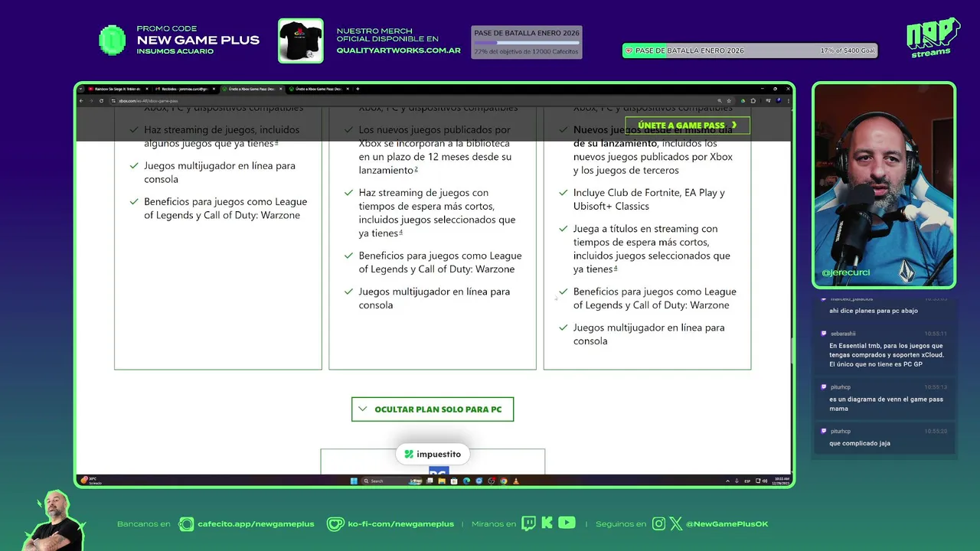
Task: Select the second Únete a Xbox Game Pass tab
Action: pyautogui.click(x=318, y=89)
